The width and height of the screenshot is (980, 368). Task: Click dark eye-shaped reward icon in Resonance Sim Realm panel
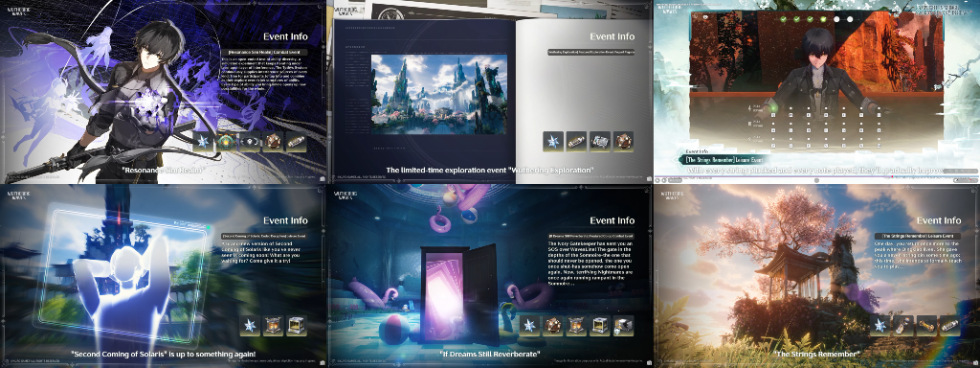tap(250, 142)
